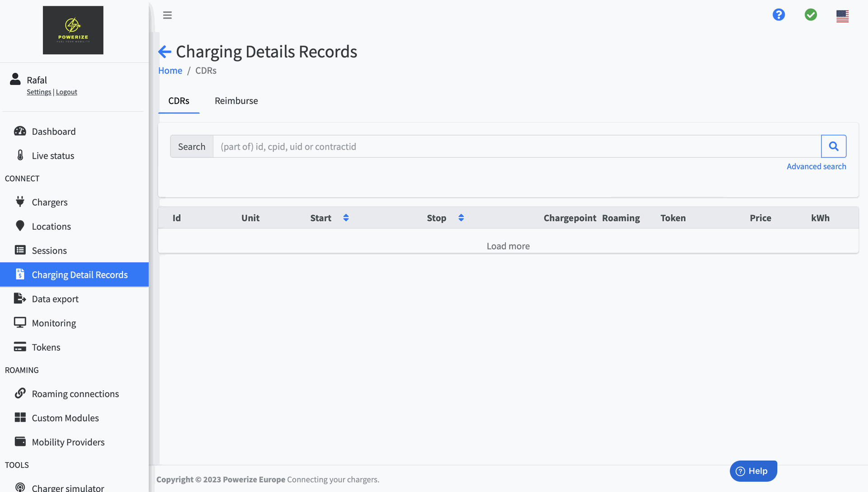Image resolution: width=868 pixels, height=492 pixels.
Task: Open the floating Help button
Action: pyautogui.click(x=753, y=471)
